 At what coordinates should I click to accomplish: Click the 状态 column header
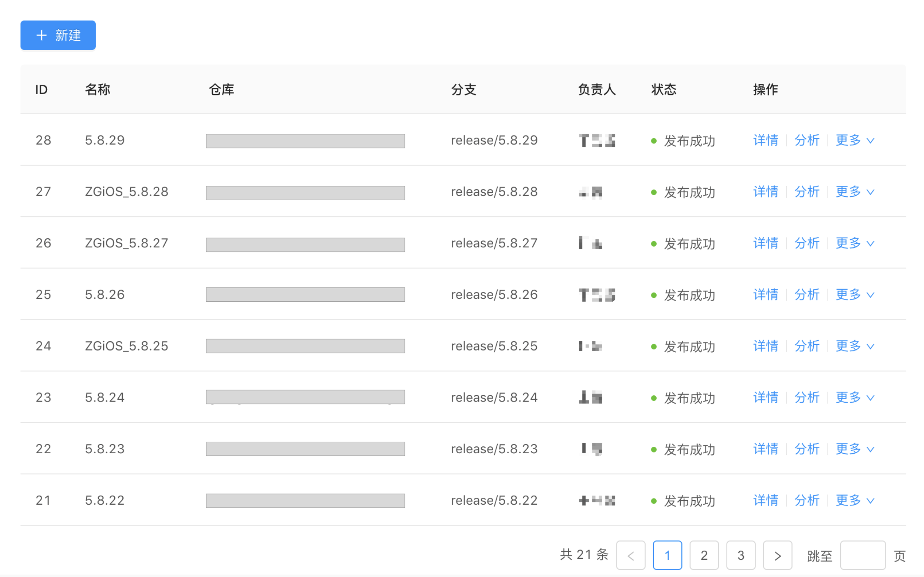(x=664, y=89)
